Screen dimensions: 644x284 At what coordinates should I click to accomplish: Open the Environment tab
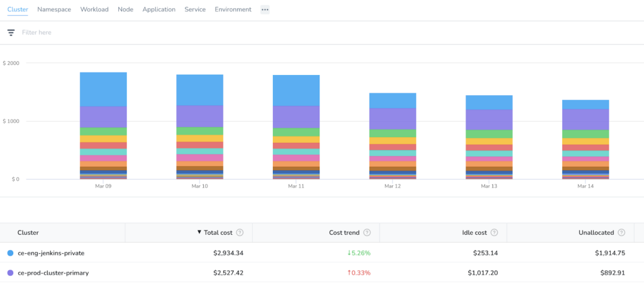233,9
